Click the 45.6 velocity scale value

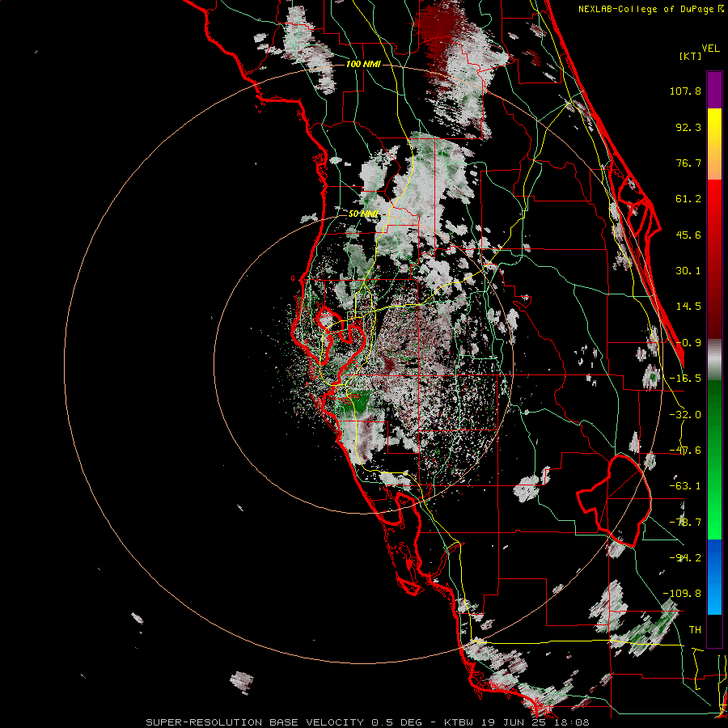tap(688, 235)
